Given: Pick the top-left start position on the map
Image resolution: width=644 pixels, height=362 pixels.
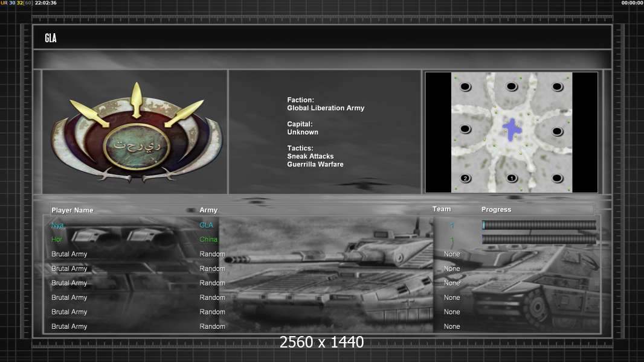Looking at the screenshot, I should point(465,86).
